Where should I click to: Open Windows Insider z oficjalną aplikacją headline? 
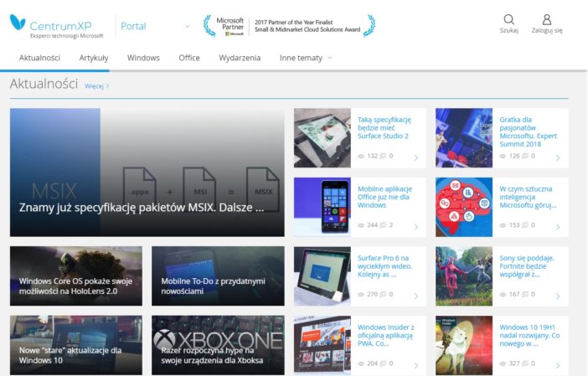[385, 335]
